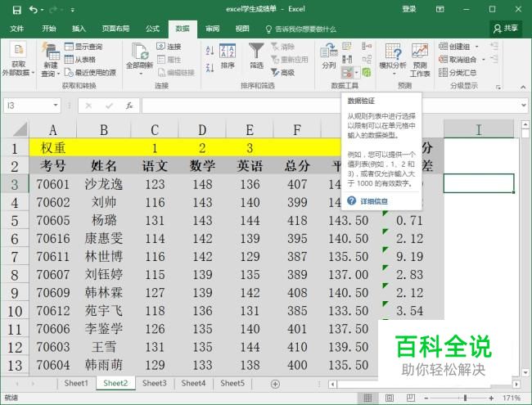Click the Ribbon Display Options button
The height and width of the screenshot is (405, 532).
pos(440,10)
